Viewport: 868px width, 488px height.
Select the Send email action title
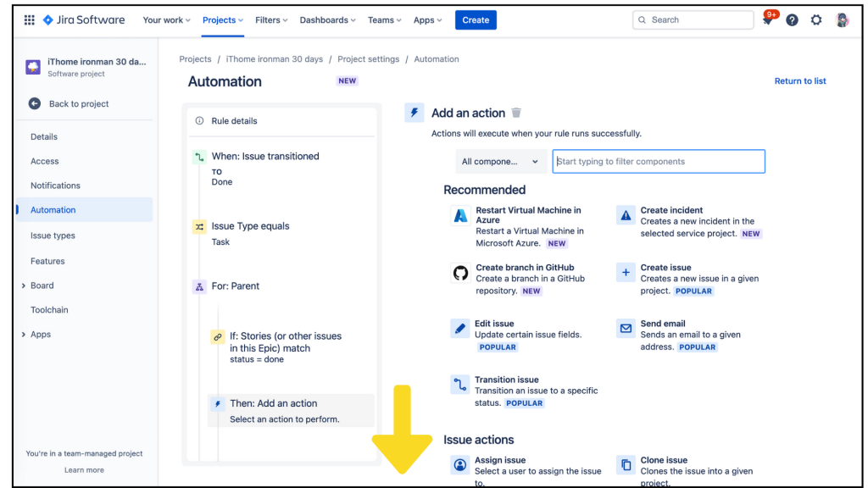coord(663,324)
